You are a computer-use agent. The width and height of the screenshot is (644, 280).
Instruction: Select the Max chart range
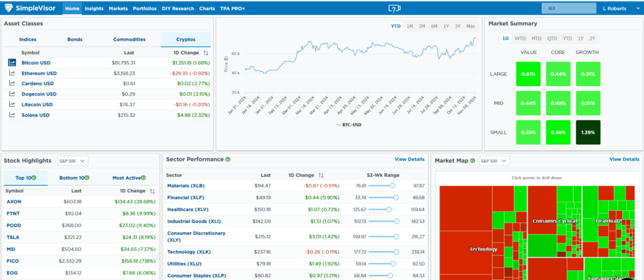(x=470, y=26)
